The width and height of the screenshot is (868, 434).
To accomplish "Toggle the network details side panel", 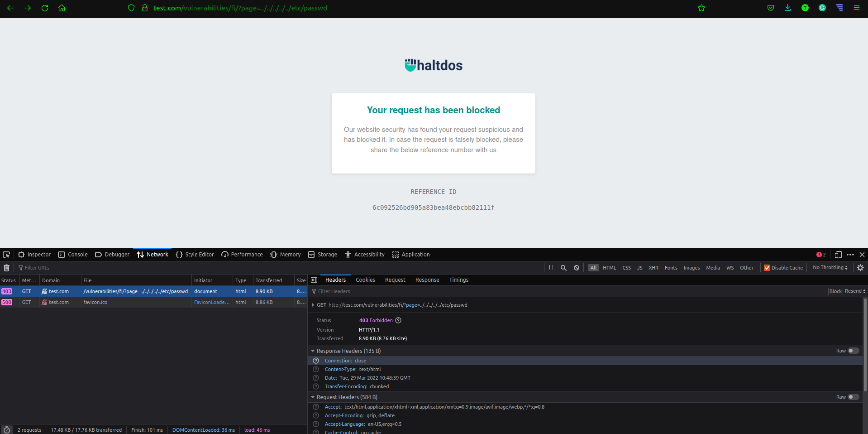I will tap(314, 280).
